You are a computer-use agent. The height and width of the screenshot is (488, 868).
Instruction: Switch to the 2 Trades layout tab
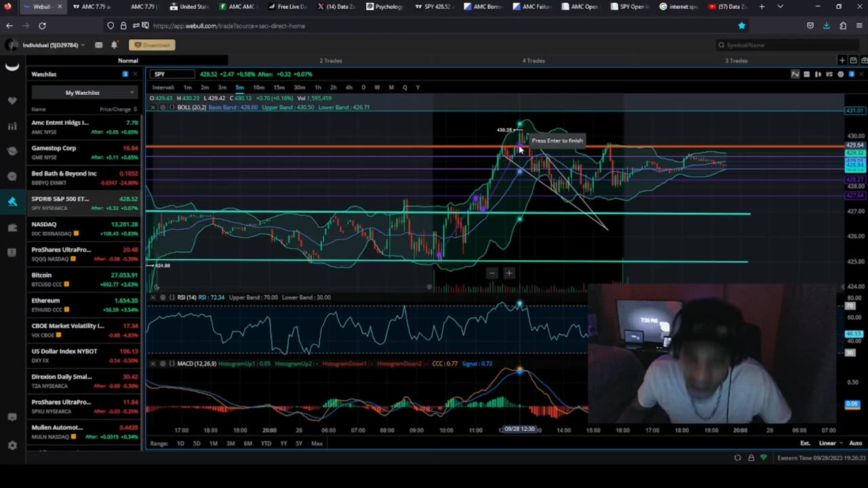tap(331, 60)
